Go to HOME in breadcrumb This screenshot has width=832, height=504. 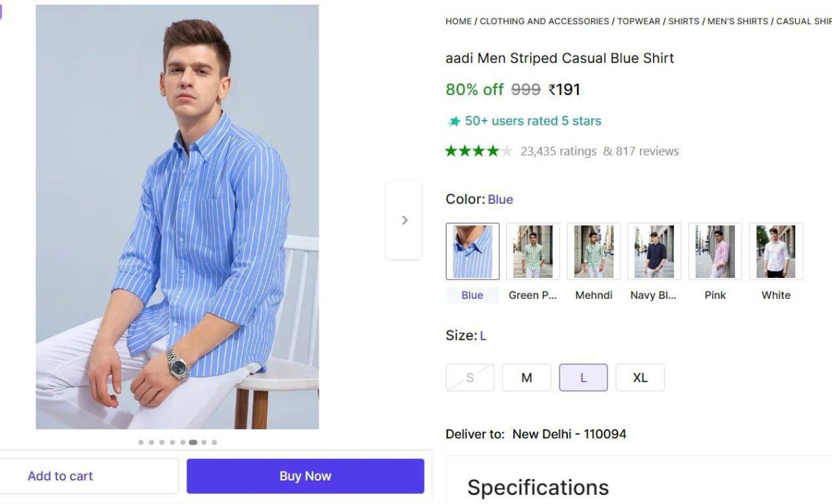tap(458, 21)
